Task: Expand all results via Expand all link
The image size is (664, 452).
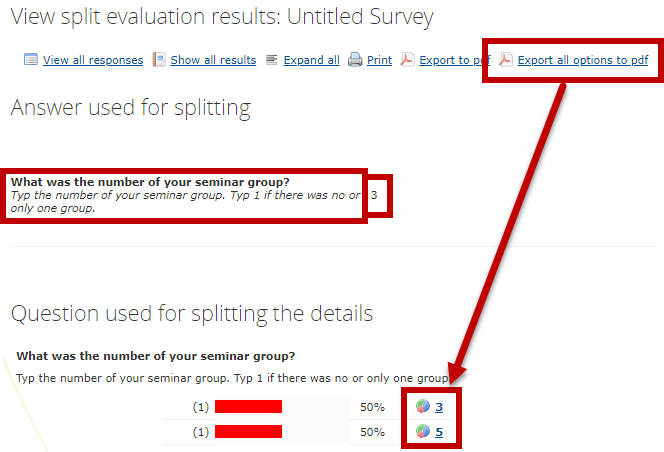Action: (312, 60)
